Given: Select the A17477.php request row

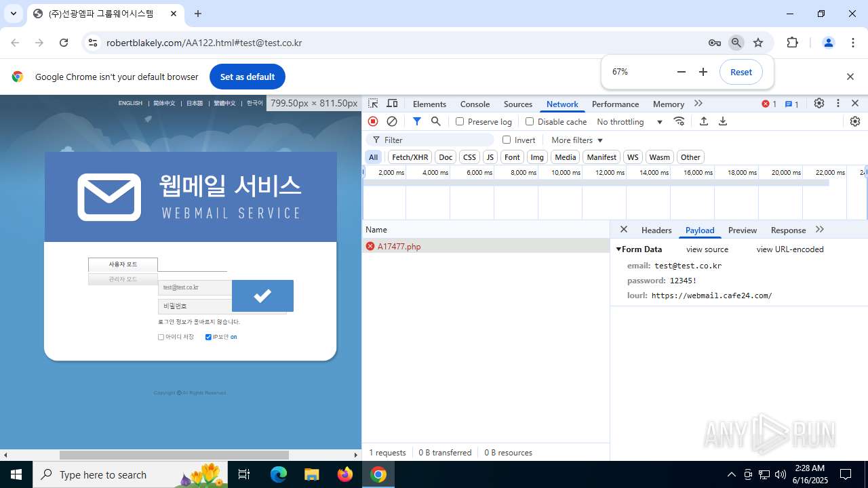Looking at the screenshot, I should pos(486,246).
